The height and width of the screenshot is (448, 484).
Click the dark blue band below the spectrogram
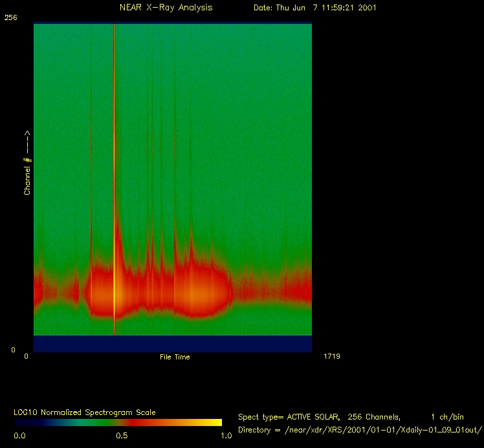pos(172,344)
